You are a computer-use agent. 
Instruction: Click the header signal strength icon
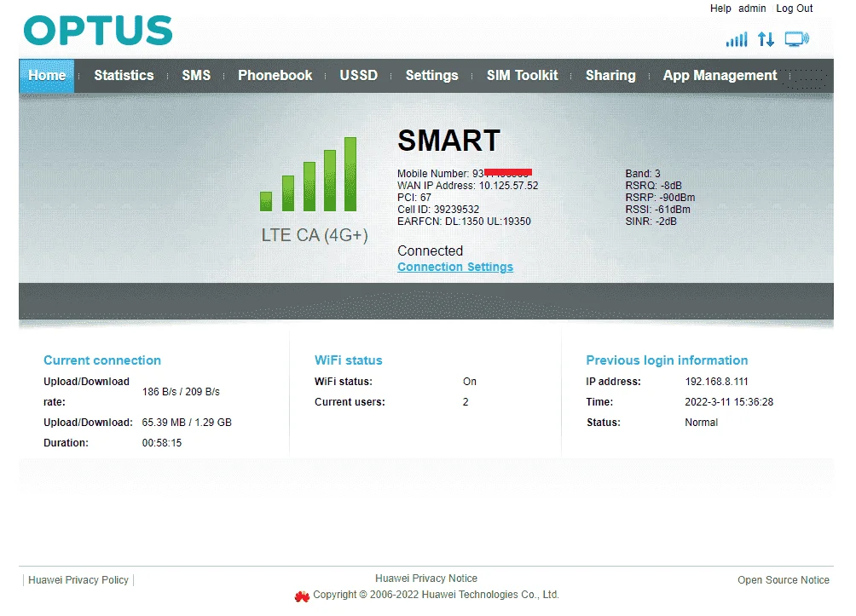(737, 39)
